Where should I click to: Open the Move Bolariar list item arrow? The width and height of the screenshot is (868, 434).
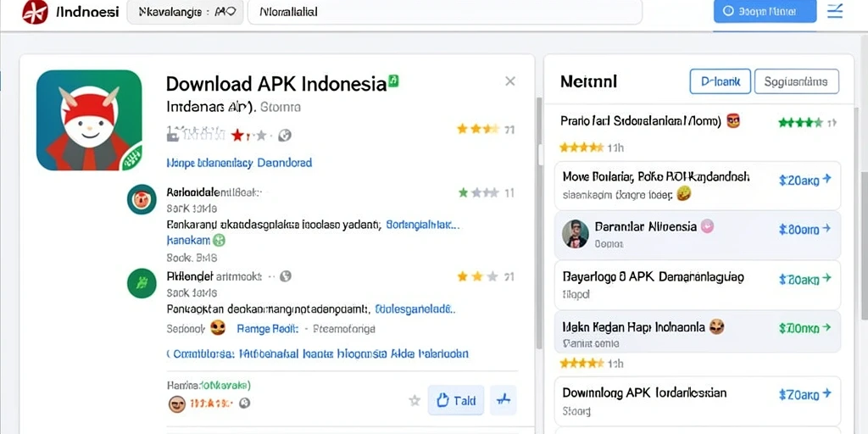point(826,179)
